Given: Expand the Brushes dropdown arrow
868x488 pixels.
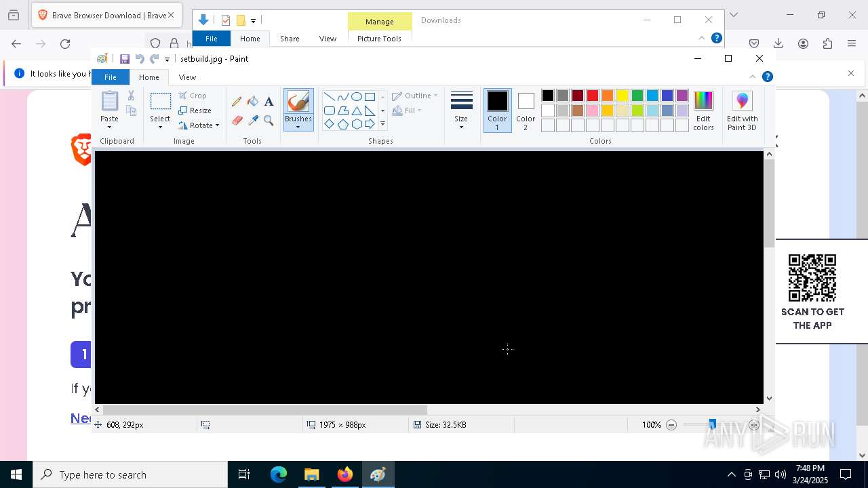Looking at the screenshot, I should point(298,127).
